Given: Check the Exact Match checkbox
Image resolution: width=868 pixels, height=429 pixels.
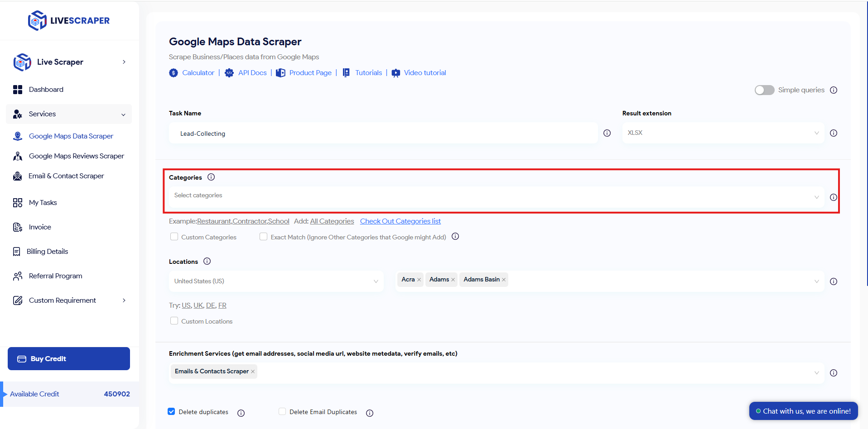Looking at the screenshot, I should 263,237.
